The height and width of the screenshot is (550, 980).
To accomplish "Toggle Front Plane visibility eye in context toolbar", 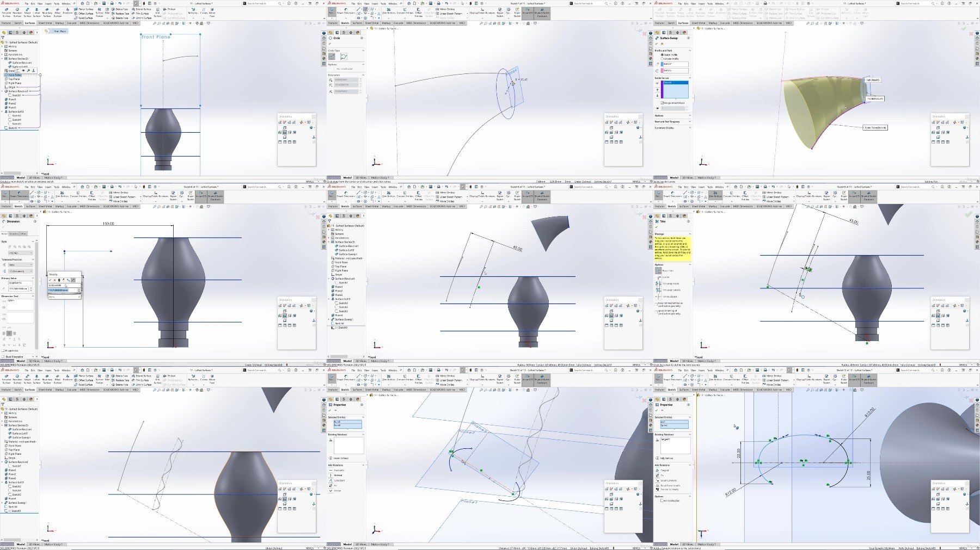I will 24,71.
